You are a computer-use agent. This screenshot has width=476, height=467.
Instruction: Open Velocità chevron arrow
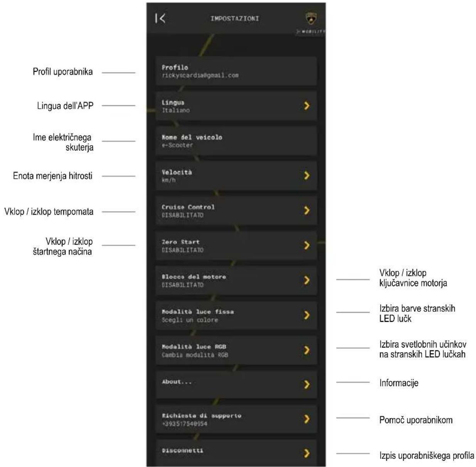point(307,175)
